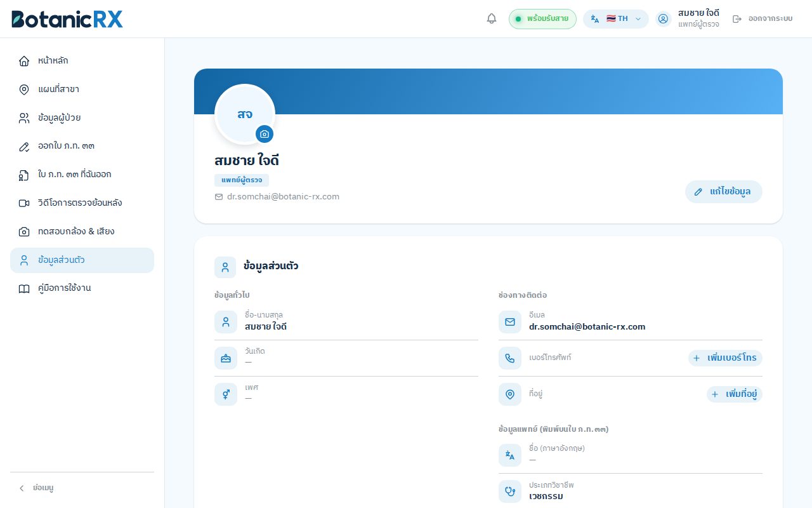Click the email value in ช่องทางติดต่อ section
The width and height of the screenshot is (812, 508).
(587, 327)
